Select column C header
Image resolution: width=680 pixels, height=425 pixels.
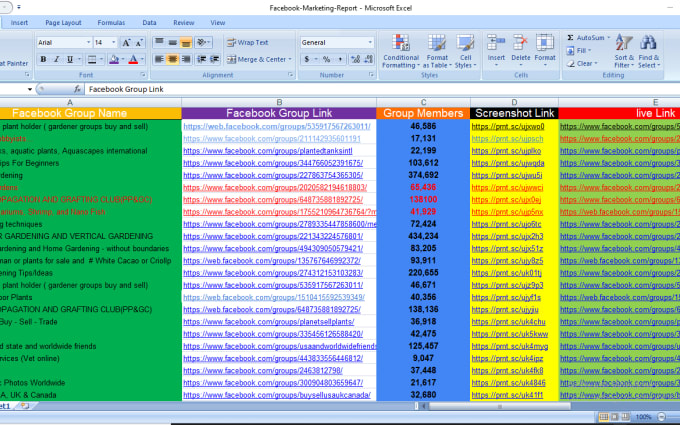(x=423, y=103)
